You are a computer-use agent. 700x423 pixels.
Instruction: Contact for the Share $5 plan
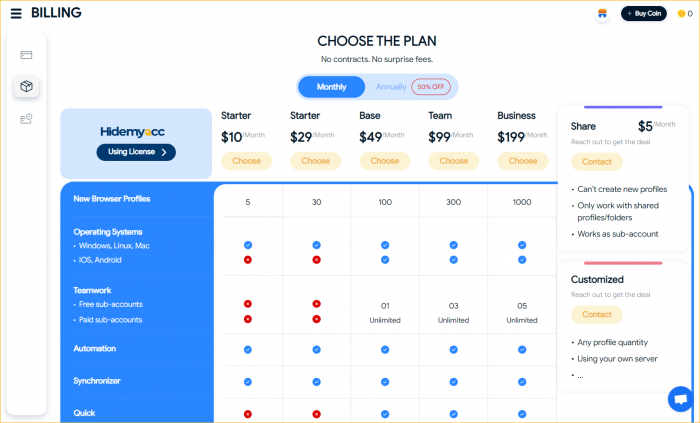(x=596, y=162)
